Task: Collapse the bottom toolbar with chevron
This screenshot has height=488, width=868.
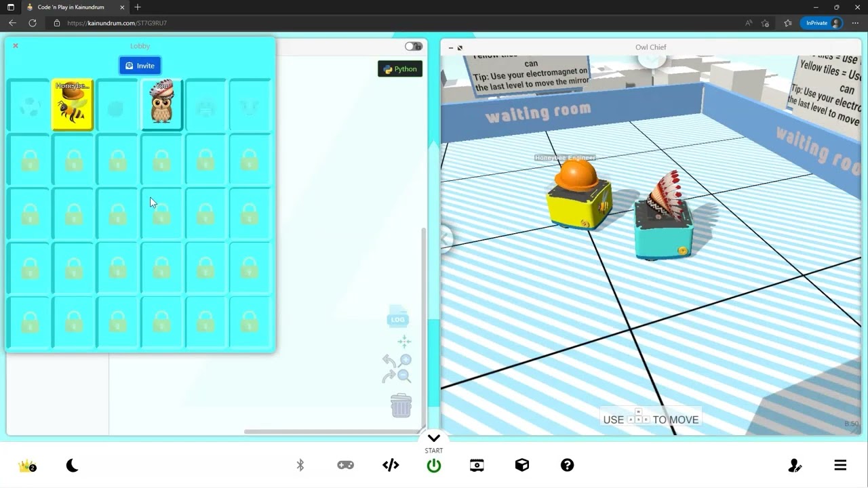Action: pos(434,438)
